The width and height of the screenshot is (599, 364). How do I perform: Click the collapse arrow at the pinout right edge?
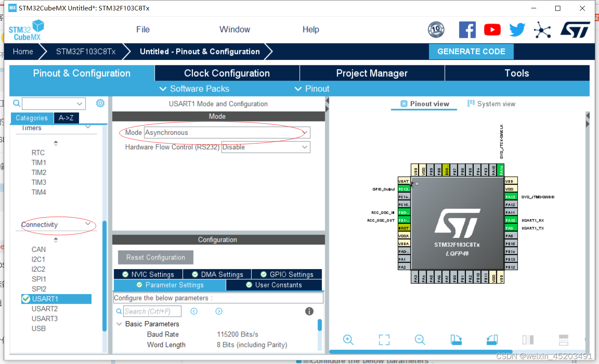click(587, 115)
